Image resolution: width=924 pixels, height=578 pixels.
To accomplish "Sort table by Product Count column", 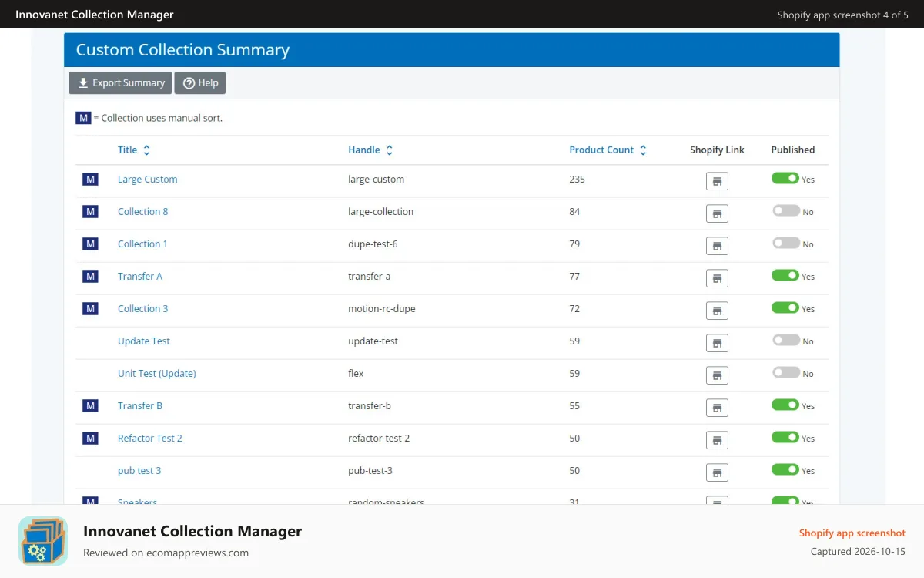I will pyautogui.click(x=608, y=150).
